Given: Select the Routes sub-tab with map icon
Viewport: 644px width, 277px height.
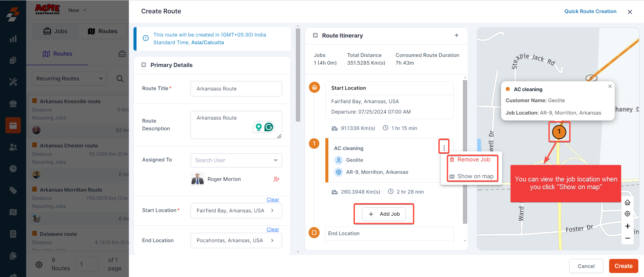Looking at the screenshot, I should click(57, 54).
